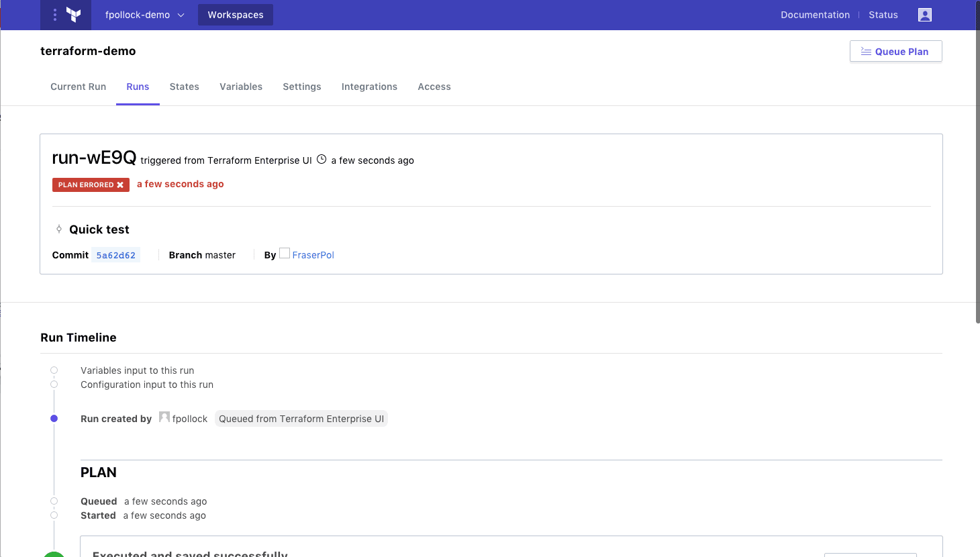Viewport: 980px width, 557px height.
Task: Expand Configuration input to this run
Action: coord(146,385)
